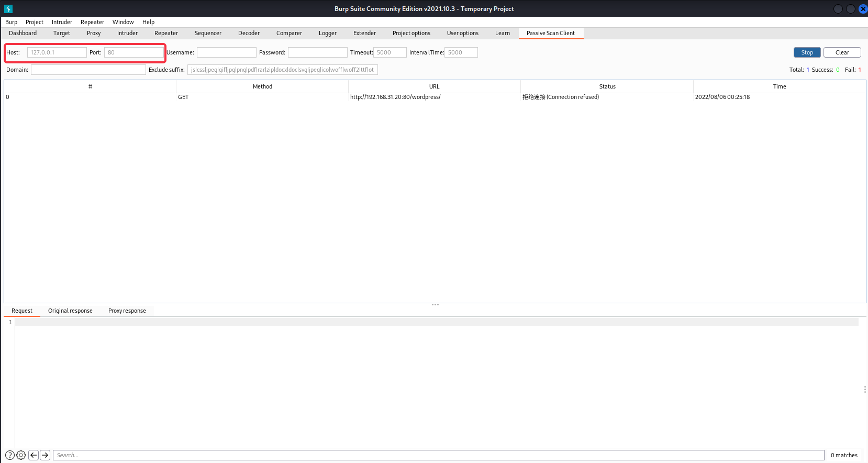Click the Port input field
The width and height of the screenshot is (868, 463).
(133, 52)
